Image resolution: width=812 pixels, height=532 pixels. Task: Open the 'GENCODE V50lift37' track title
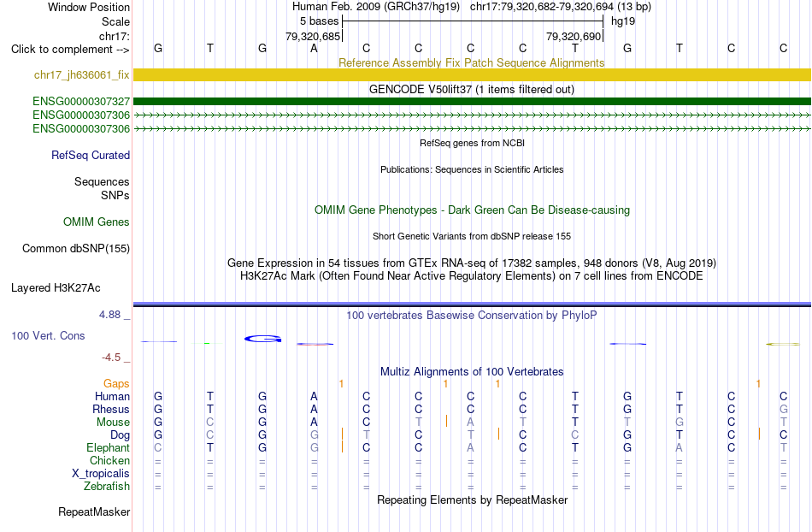(x=472, y=90)
